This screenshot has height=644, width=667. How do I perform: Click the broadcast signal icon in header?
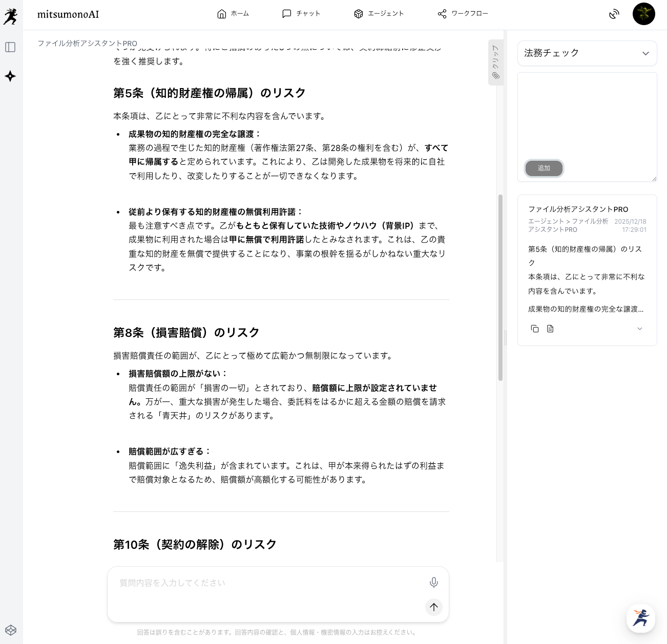tap(614, 14)
